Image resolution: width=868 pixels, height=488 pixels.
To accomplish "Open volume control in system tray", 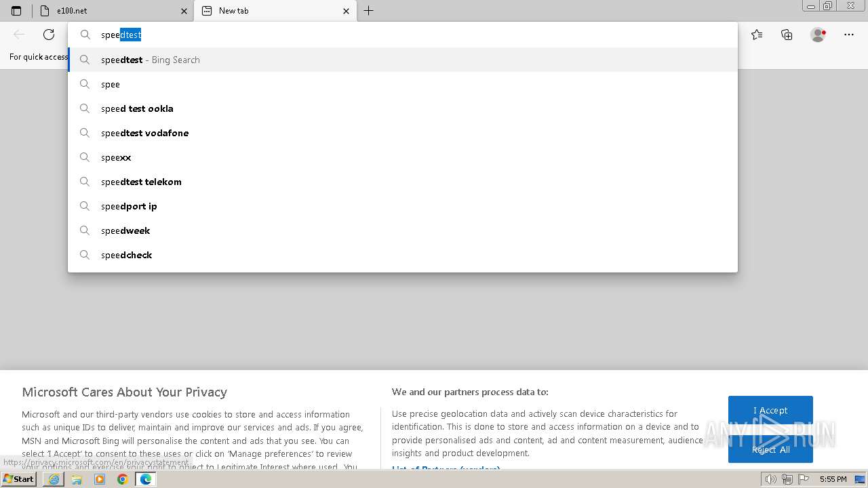I will 770,479.
